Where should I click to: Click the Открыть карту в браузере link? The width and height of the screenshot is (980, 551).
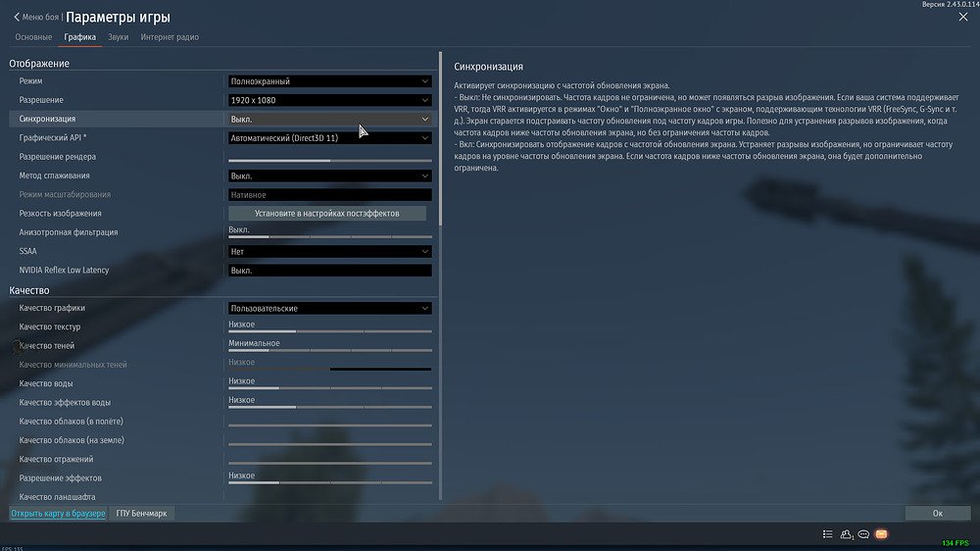58,513
